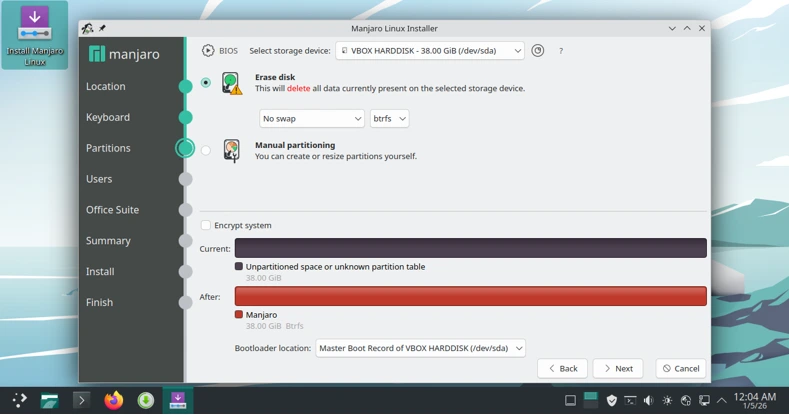Image resolution: width=789 pixels, height=415 pixels.
Task: Click the manjaro logo in sidebar
Action: click(124, 54)
